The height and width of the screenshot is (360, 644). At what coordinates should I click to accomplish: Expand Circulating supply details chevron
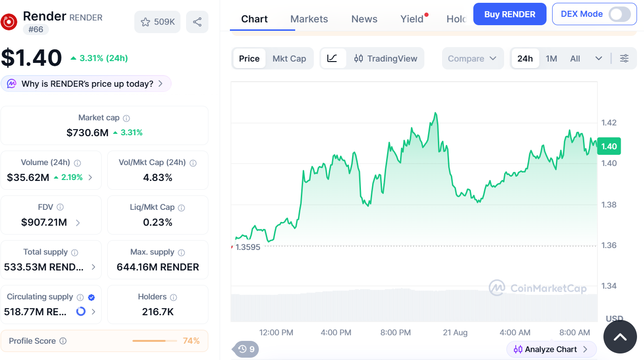click(94, 312)
